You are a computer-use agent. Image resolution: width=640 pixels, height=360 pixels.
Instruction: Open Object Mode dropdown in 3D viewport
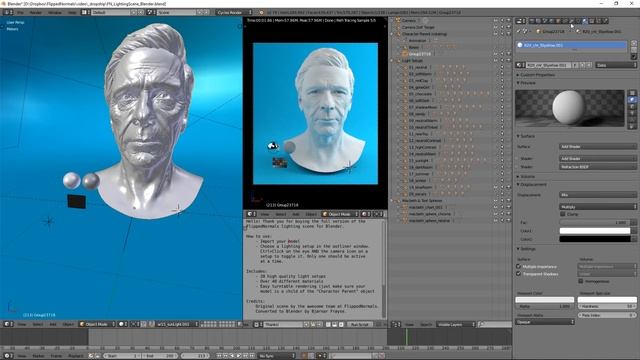pos(97,324)
